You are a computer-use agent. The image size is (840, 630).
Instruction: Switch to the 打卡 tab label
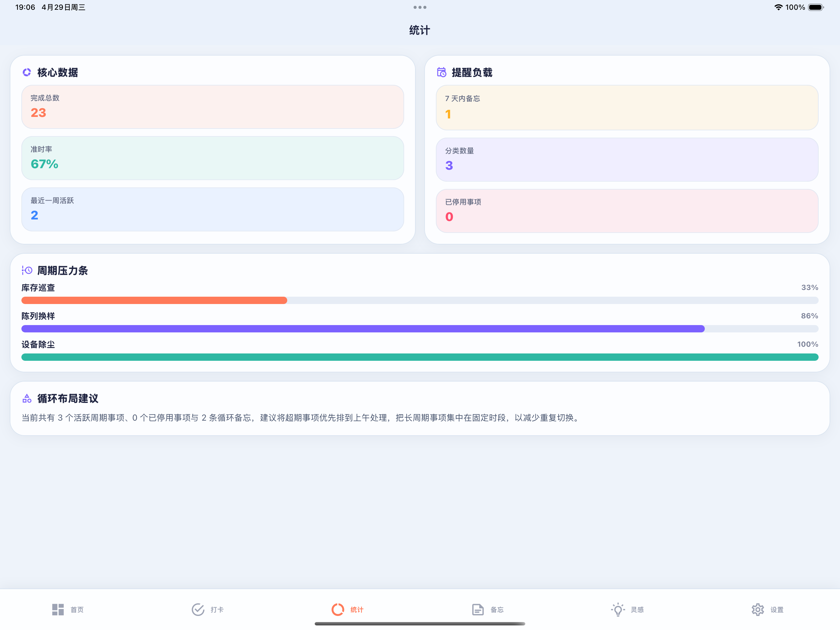coord(217,610)
